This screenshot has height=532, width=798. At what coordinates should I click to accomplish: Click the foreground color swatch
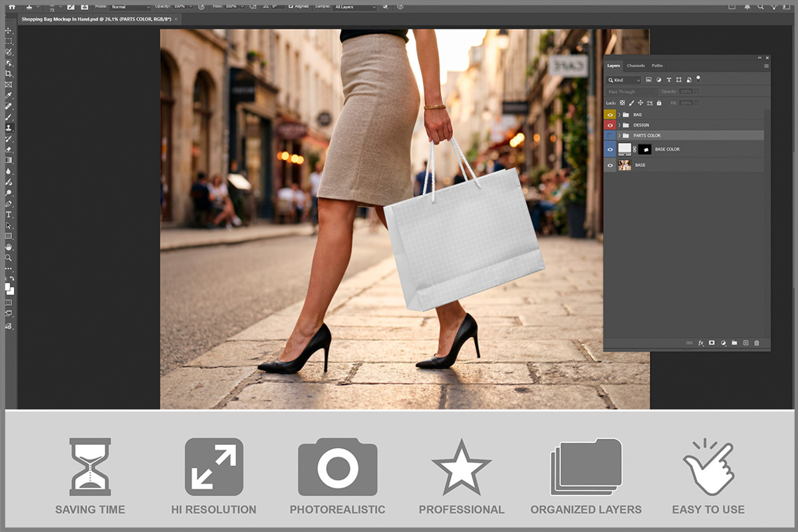point(8,287)
